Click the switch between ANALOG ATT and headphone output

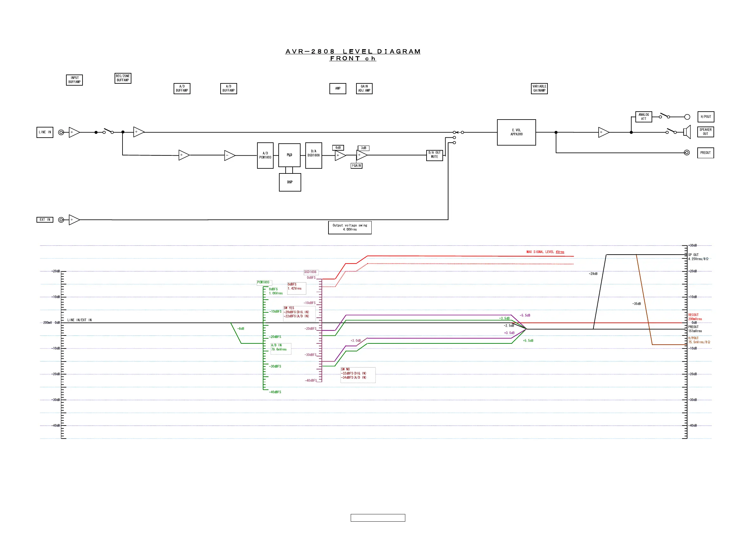coord(665,115)
